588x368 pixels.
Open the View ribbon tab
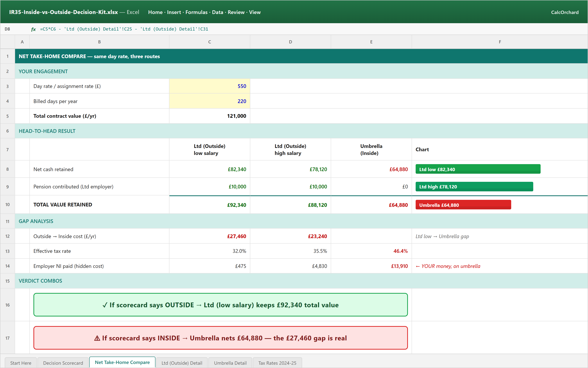pyautogui.click(x=255, y=12)
